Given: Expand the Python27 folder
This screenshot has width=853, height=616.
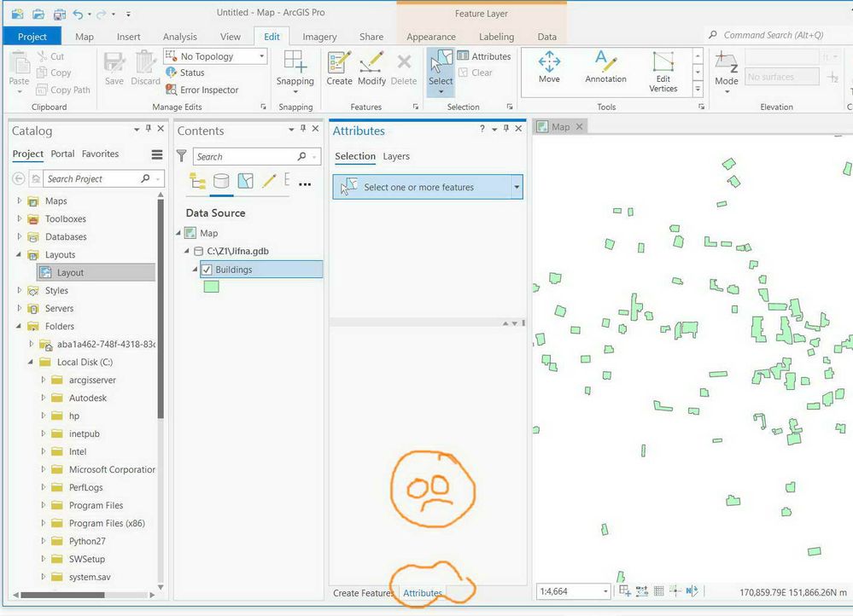Looking at the screenshot, I should [x=43, y=540].
